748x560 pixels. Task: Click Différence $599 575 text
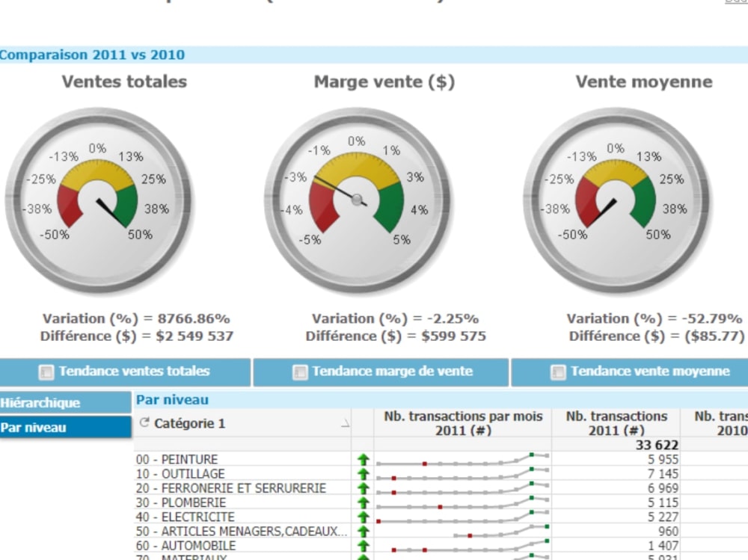click(396, 336)
